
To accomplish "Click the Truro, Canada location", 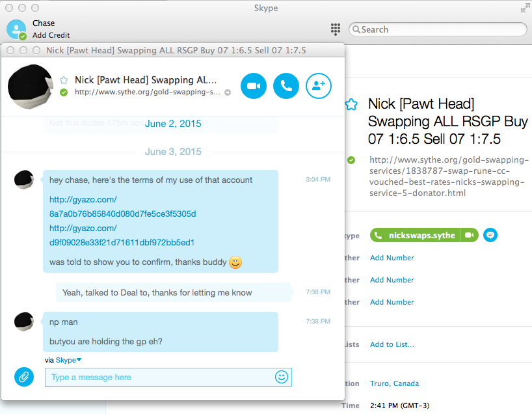I will [394, 383].
